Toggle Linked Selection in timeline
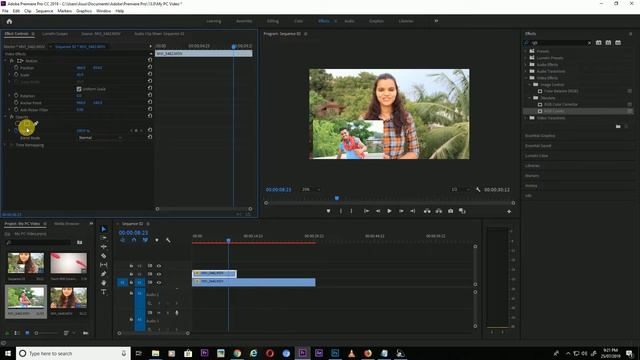 coord(145,240)
